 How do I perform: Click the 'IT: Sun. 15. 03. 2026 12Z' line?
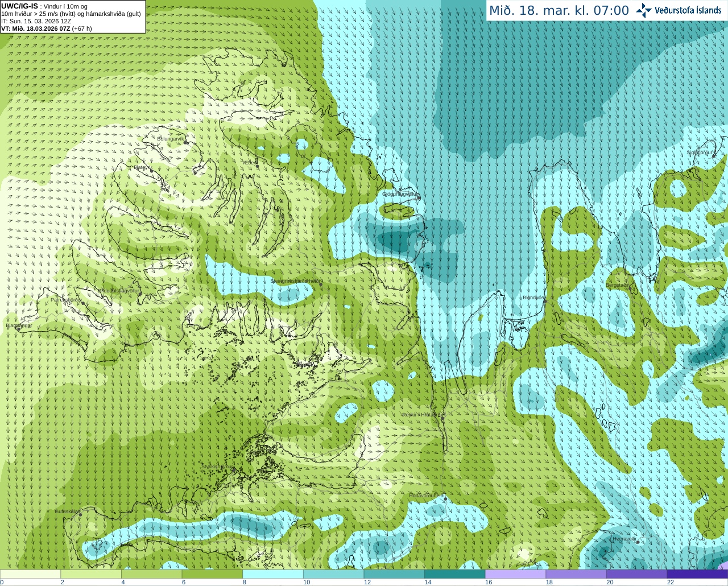(36, 21)
